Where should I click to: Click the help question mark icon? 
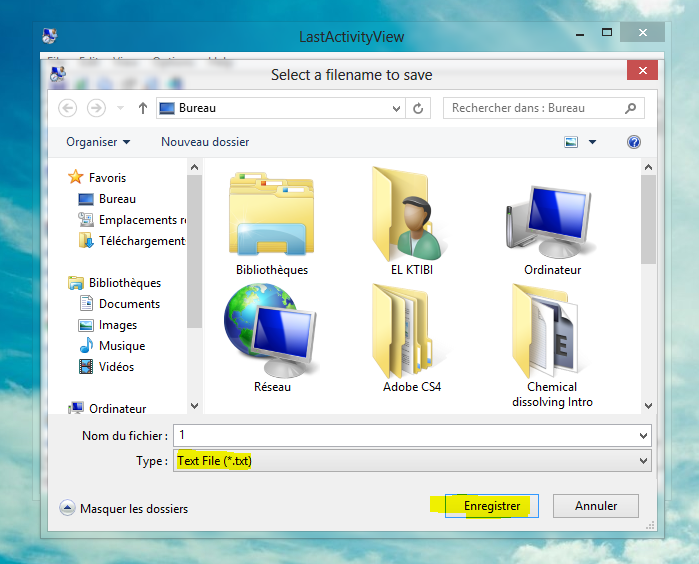coord(633,142)
